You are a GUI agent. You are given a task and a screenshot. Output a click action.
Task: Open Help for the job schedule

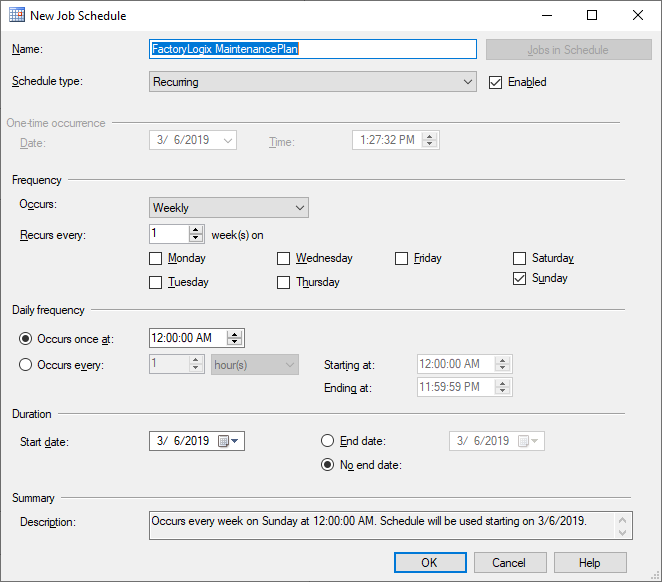tap(589, 563)
